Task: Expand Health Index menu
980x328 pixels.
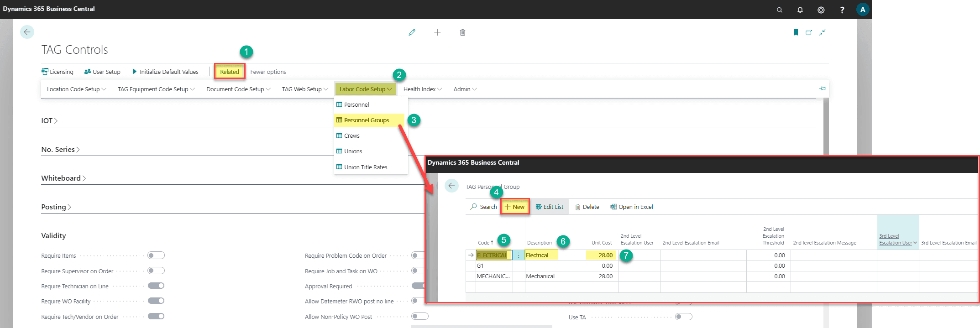Action: coord(423,89)
